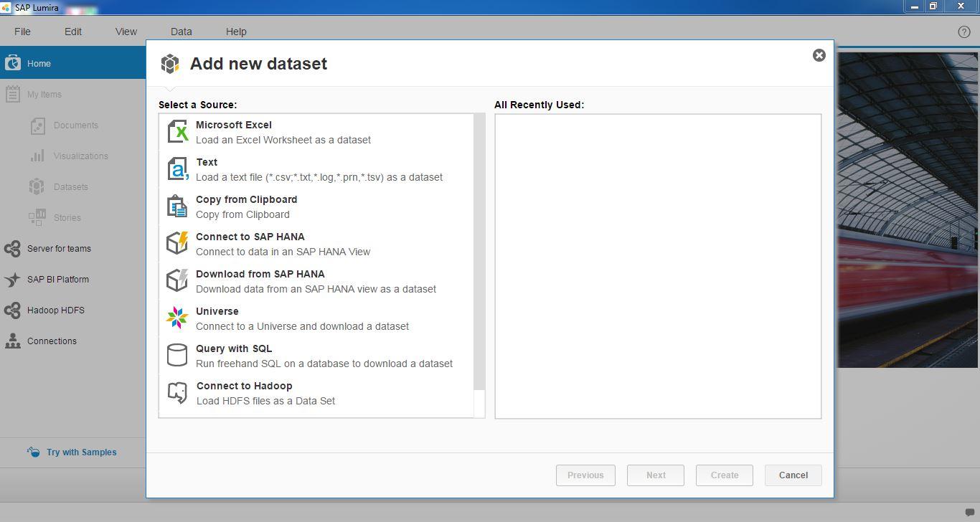Restore down the SAP Lumira window
Screen dimensions: 980x522
pyautogui.click(x=933, y=6)
